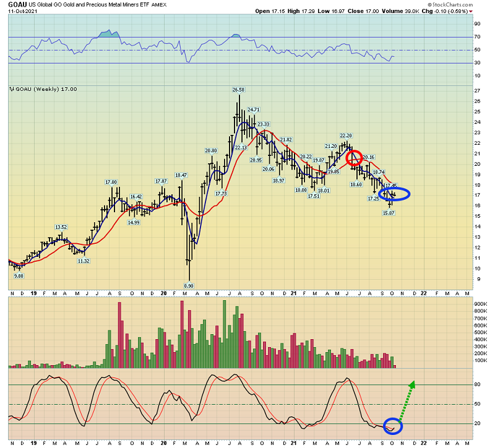Click the Volume 39.0K value
The image size is (495, 448).
400,11
